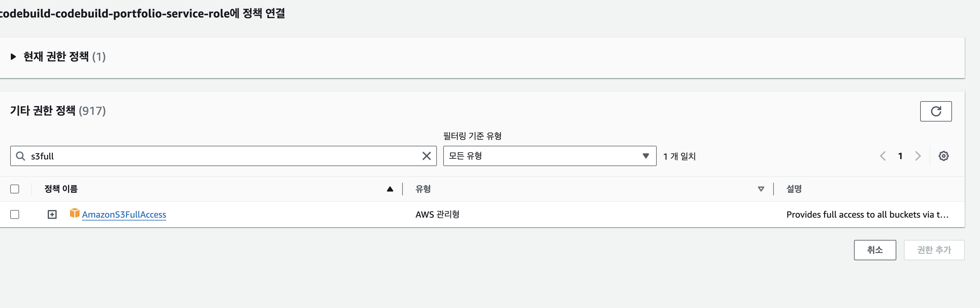
Task: Open table preferences gear icon
Action: pyautogui.click(x=943, y=156)
